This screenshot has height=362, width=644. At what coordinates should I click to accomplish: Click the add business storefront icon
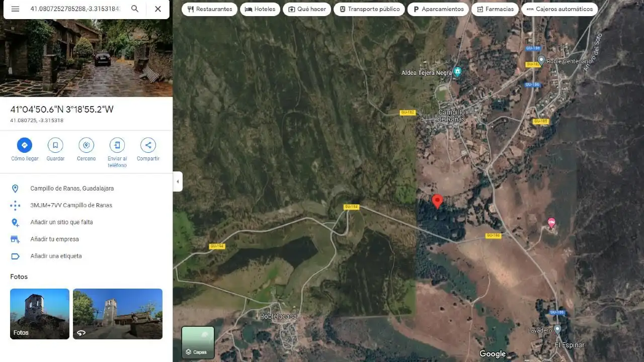[15, 239]
